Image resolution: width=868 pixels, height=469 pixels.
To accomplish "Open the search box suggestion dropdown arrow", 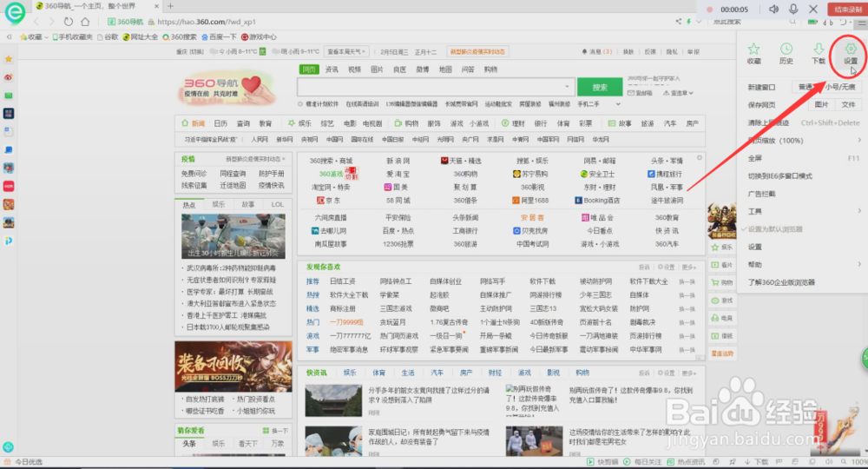I will (x=566, y=86).
